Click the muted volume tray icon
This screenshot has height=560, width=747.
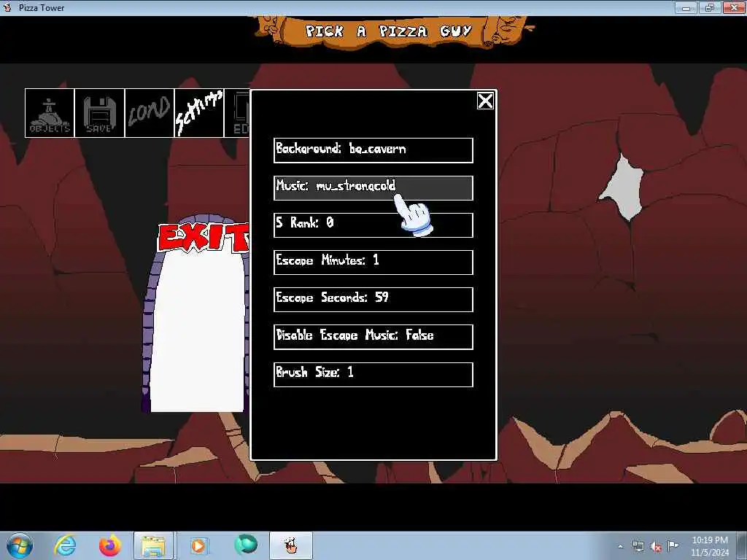[x=656, y=547]
